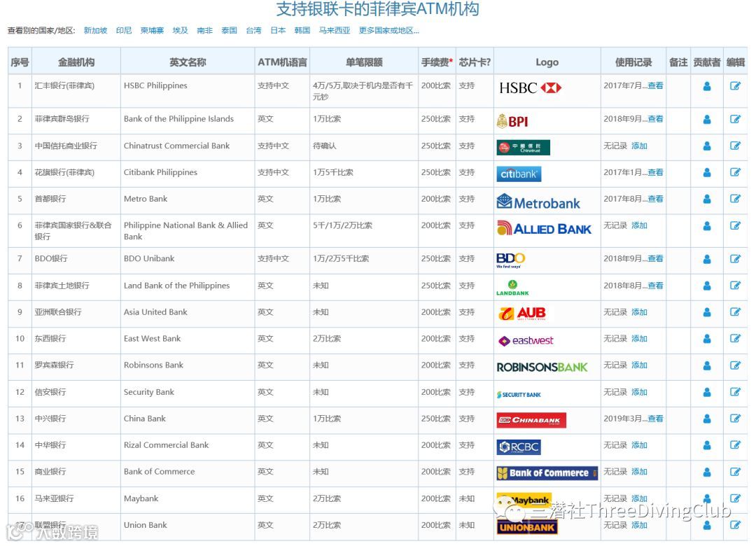The image size is (756, 546).
Task: View 查看 record for China Bank 2019年3月
Action: 655,419
